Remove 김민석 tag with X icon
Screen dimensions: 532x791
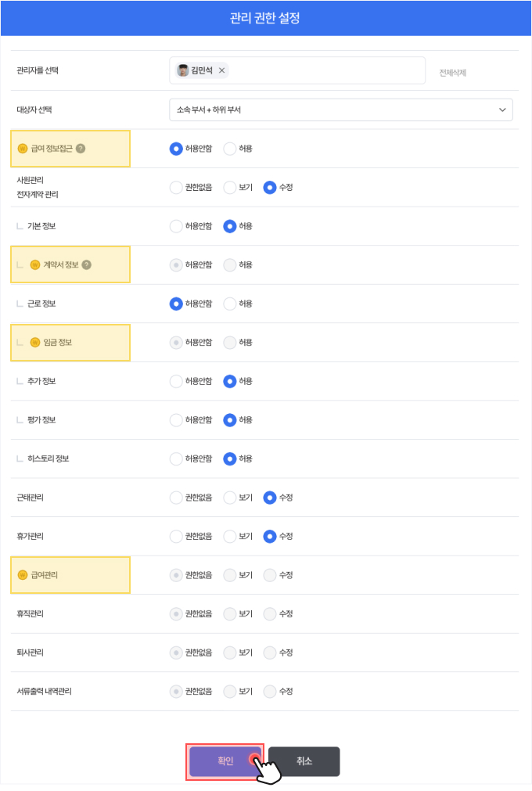[x=221, y=70]
